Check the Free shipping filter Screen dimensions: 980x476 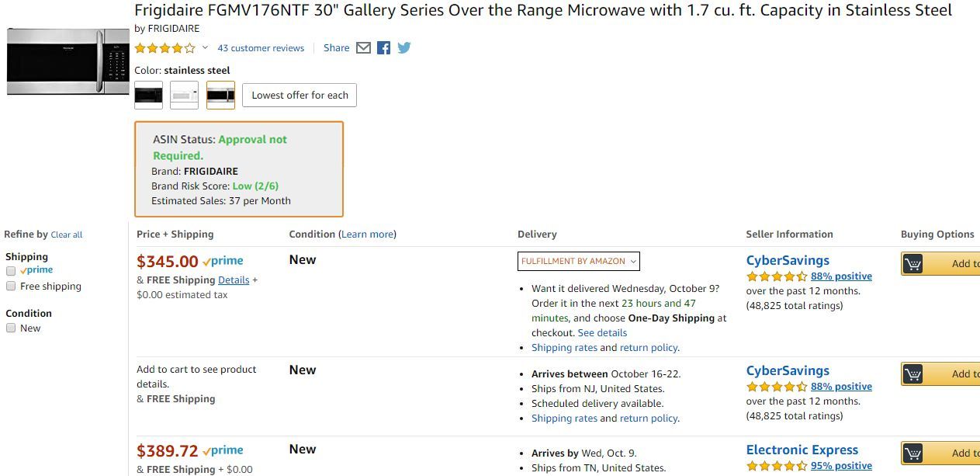(x=11, y=287)
